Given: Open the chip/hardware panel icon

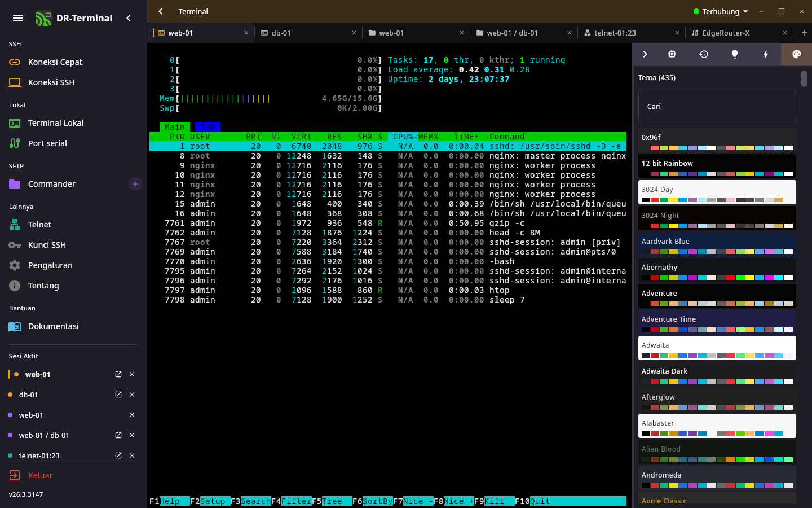Looking at the screenshot, I should [672, 54].
